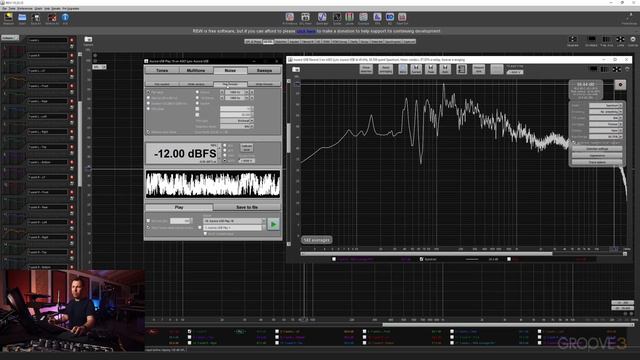Click the Measure icon in main toolbar
This screenshot has height=360, width=640.
8,18
